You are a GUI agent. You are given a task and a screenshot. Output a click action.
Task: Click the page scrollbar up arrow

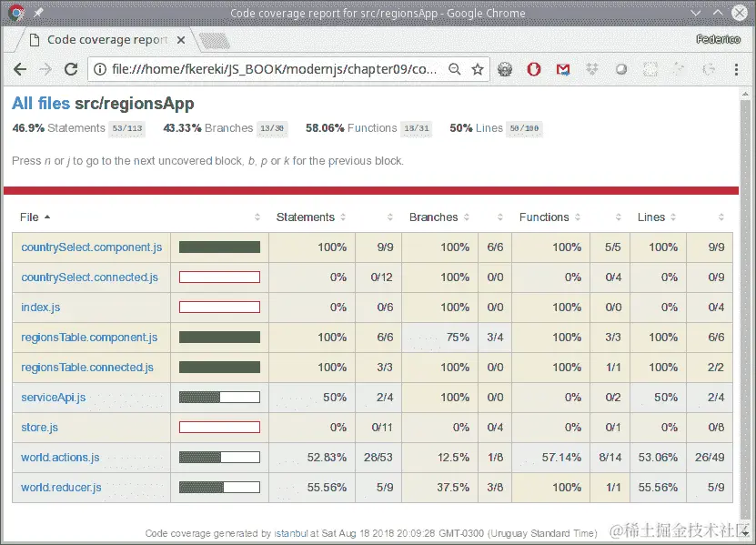pyautogui.click(x=745, y=95)
